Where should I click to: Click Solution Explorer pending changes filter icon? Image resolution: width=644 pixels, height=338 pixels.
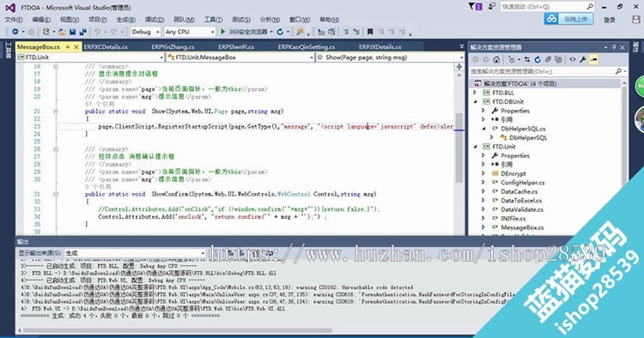tap(512, 60)
